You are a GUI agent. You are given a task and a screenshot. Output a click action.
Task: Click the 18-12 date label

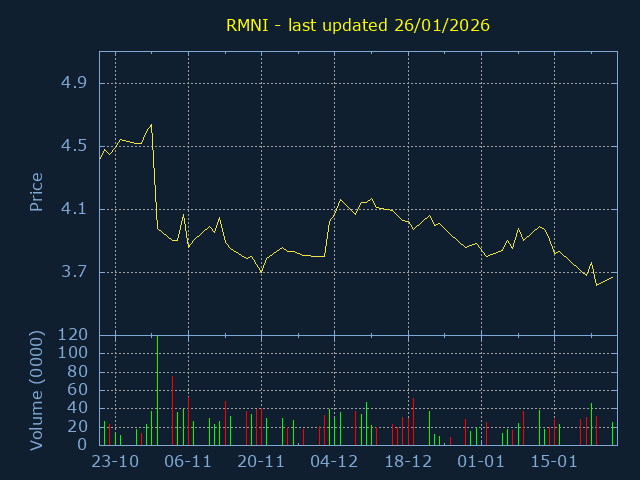coord(408,462)
